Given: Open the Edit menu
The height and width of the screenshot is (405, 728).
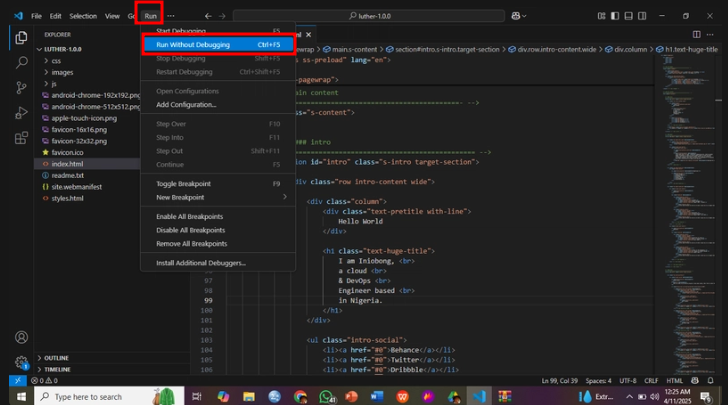Looking at the screenshot, I should (x=55, y=16).
